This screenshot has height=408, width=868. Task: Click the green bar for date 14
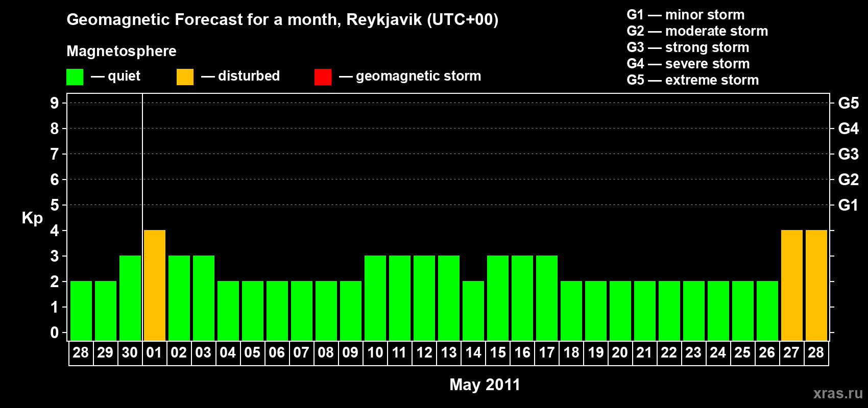click(x=473, y=311)
